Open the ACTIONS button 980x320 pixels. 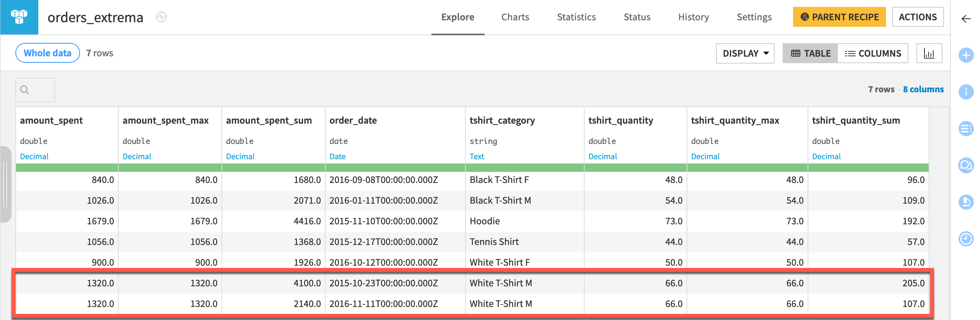918,17
